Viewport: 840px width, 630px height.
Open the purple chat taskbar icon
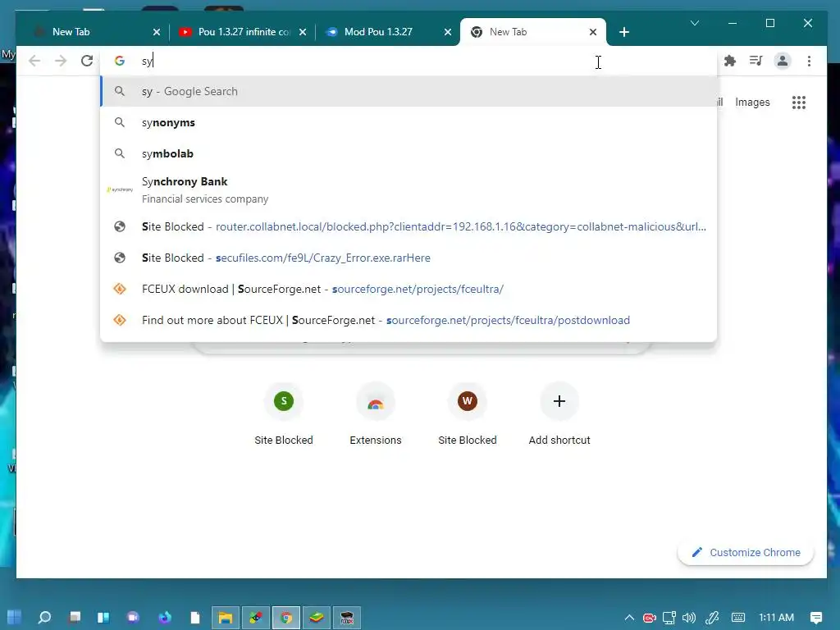click(x=133, y=617)
